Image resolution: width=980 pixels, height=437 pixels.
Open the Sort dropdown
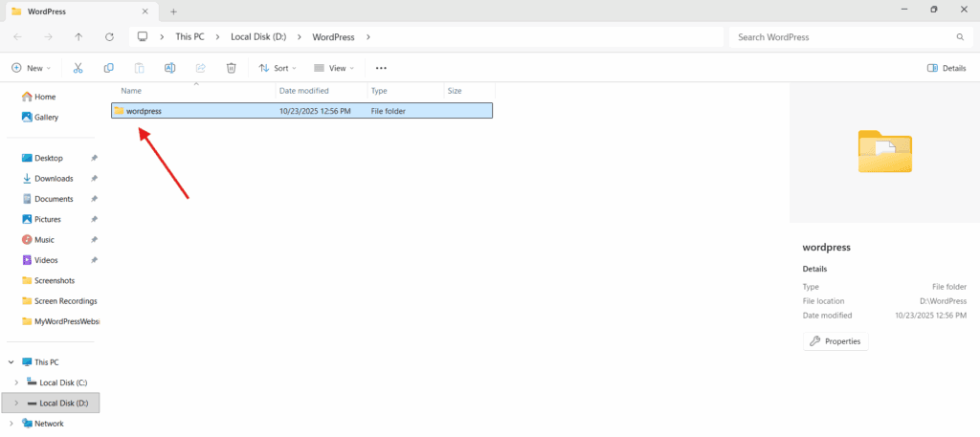click(x=278, y=68)
